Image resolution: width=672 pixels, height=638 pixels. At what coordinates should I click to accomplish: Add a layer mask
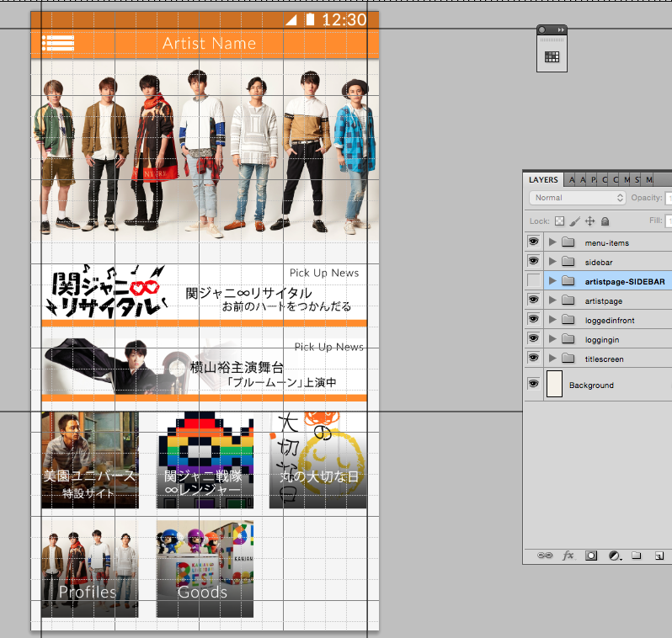pyautogui.click(x=591, y=556)
